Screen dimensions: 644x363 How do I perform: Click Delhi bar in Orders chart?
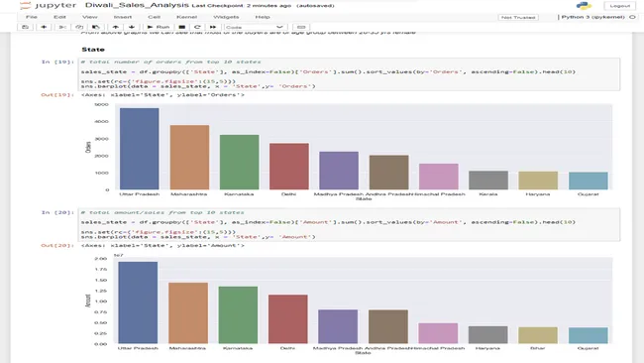[289, 167]
